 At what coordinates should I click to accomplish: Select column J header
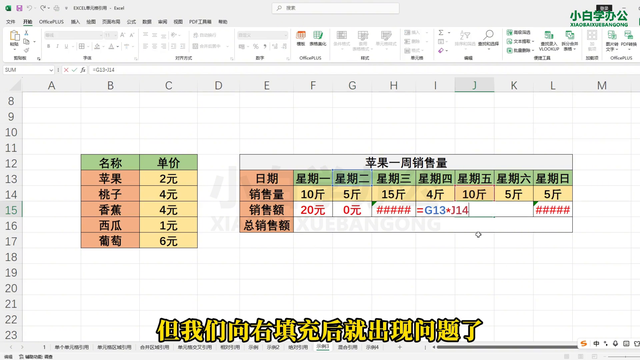pyautogui.click(x=474, y=85)
